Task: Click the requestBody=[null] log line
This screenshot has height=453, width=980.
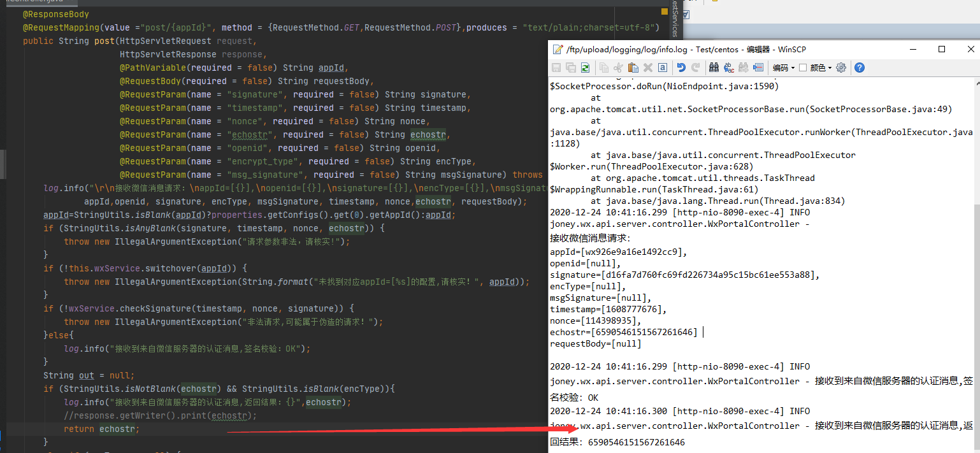Action: tap(596, 343)
